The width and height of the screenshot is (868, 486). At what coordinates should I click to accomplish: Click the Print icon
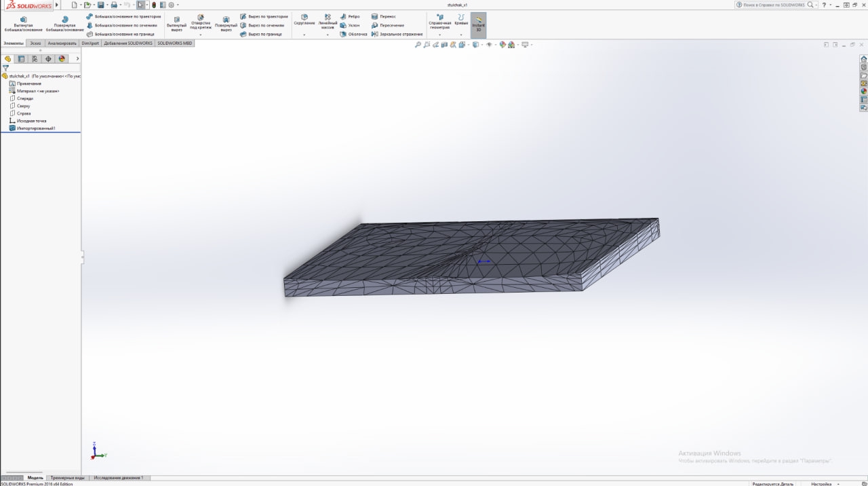(114, 5)
